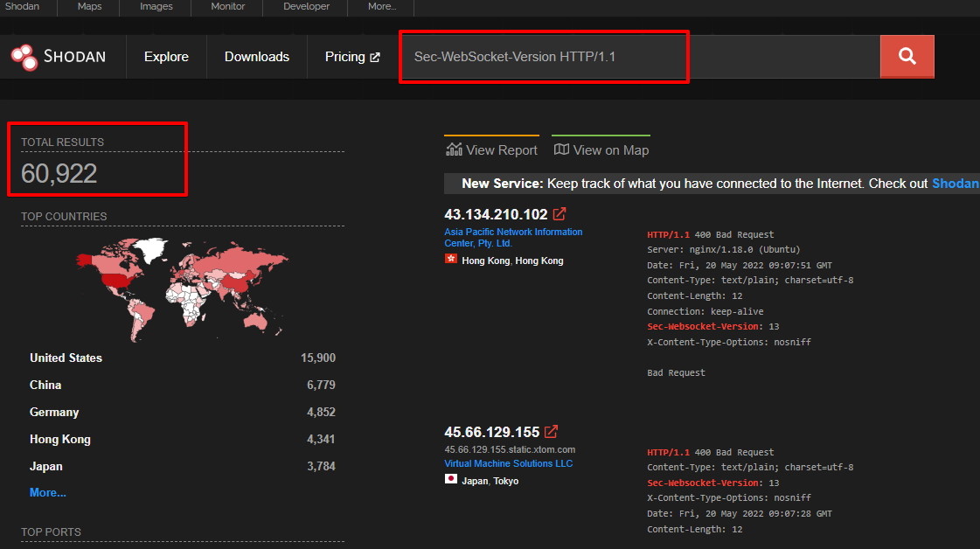The width and height of the screenshot is (980, 549).
Task: Filter results by Japan country
Action: coord(46,467)
